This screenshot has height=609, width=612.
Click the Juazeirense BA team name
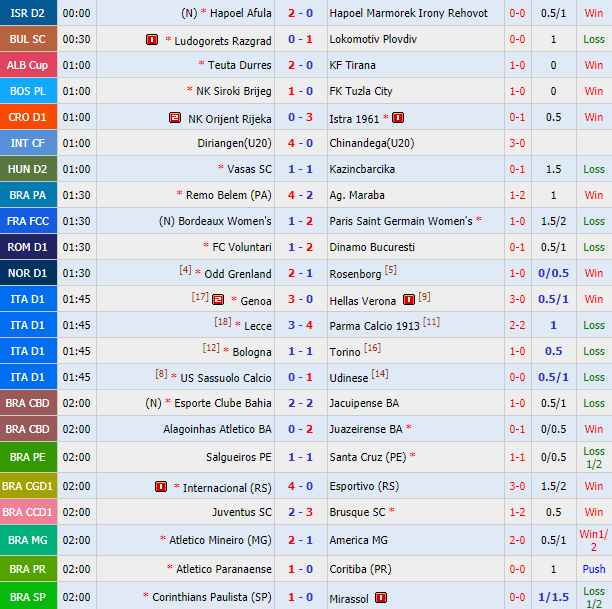(366, 429)
